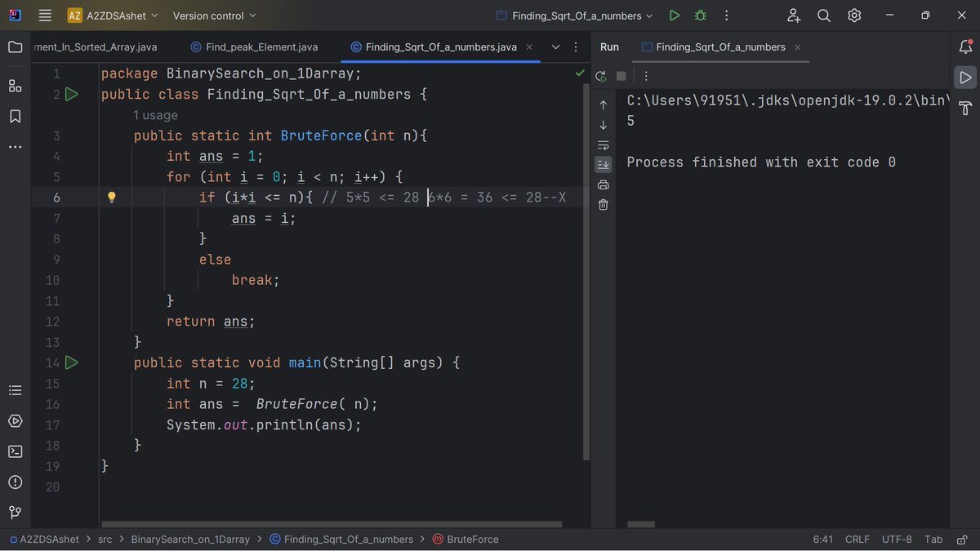Viewport: 980px width, 551px height.
Task: Click 6:41 to open Go to Line
Action: tap(822, 539)
